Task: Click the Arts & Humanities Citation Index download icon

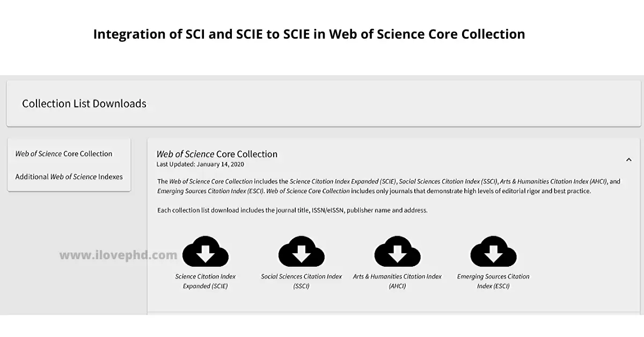Action: point(397,251)
